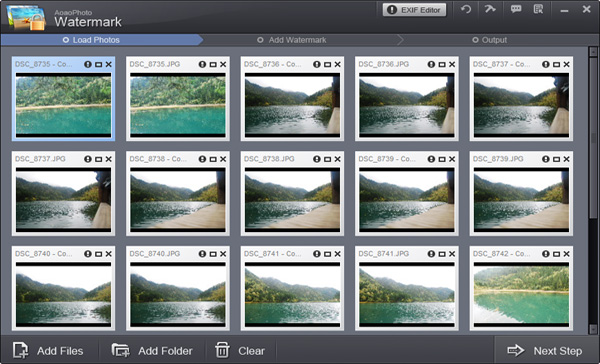Click scrollbar up arrow in photo list

pos(593,52)
